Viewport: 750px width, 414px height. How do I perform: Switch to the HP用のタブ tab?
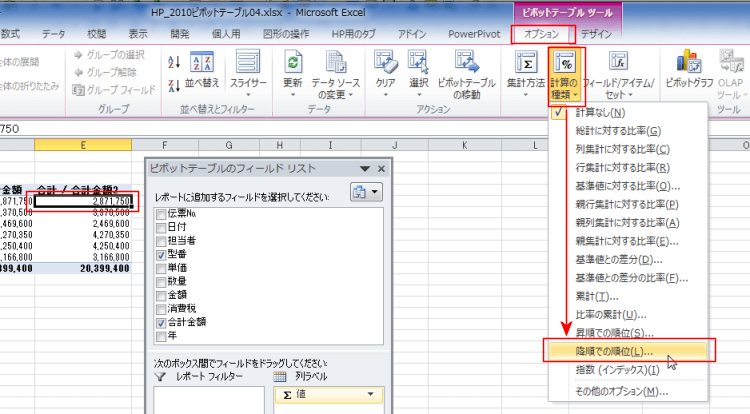point(353,34)
